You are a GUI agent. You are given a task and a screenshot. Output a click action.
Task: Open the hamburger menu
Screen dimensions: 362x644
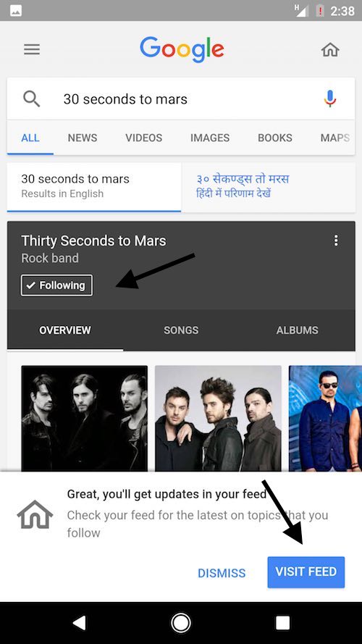(x=32, y=50)
